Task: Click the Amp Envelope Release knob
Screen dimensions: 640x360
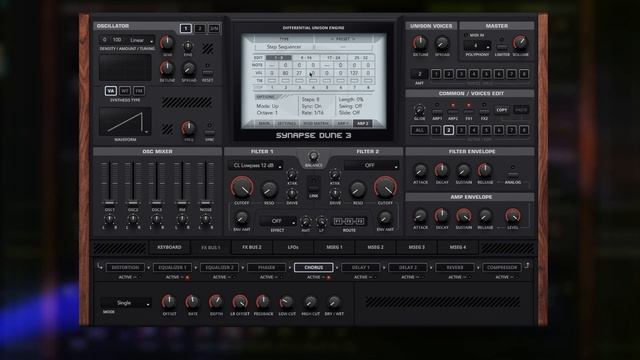Action: [485, 216]
